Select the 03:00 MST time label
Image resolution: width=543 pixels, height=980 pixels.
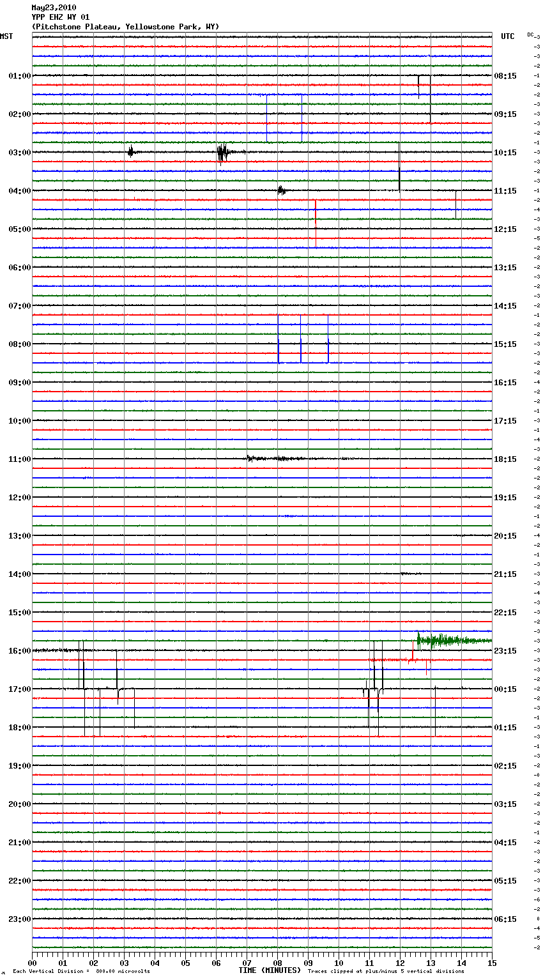19,153
